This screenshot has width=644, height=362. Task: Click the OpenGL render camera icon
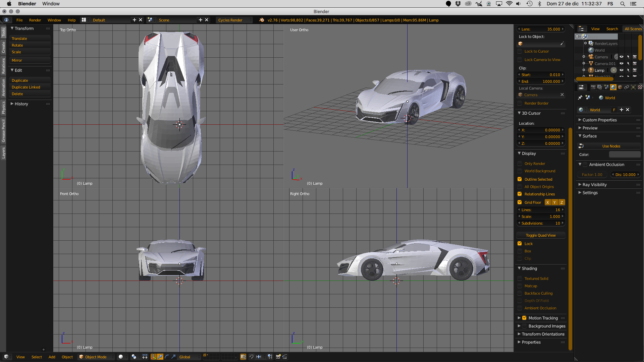pyautogui.click(x=278, y=357)
